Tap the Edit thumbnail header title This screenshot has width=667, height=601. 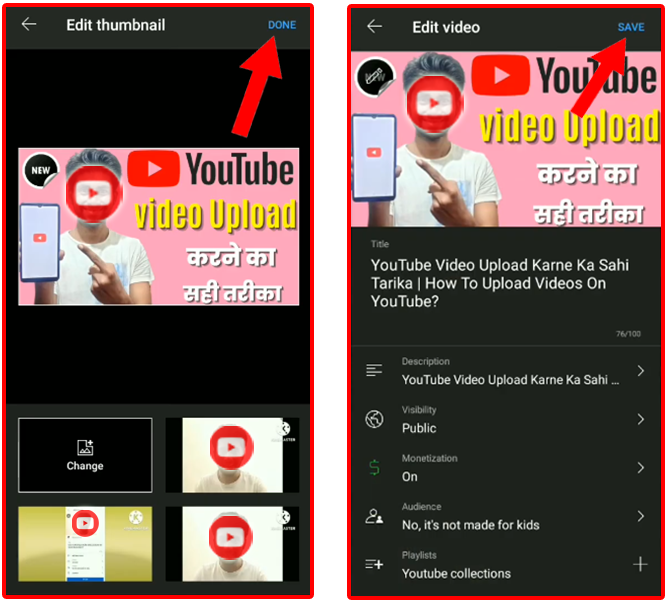pyautogui.click(x=116, y=25)
